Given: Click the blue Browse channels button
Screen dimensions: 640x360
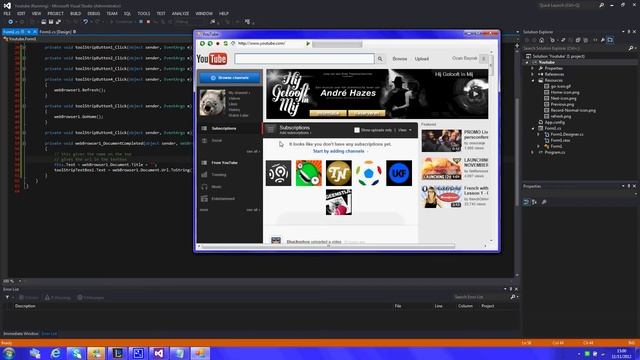Looking at the screenshot, I should (x=230, y=78).
